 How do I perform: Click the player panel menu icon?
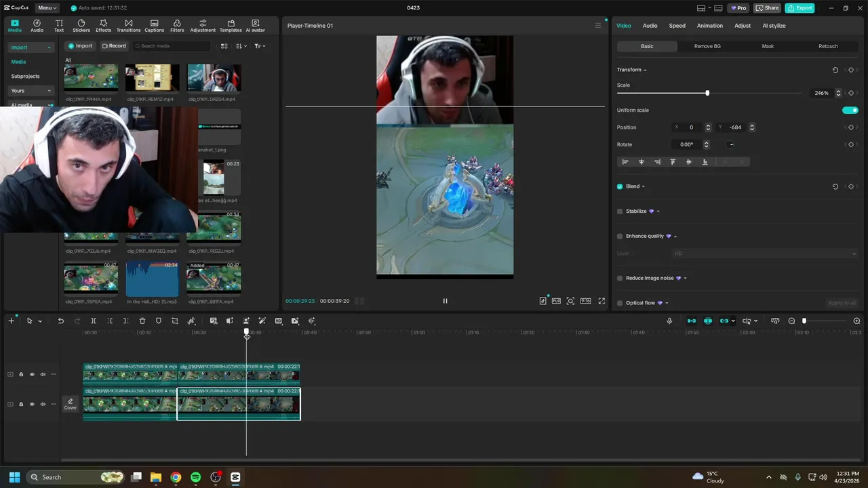(x=598, y=26)
